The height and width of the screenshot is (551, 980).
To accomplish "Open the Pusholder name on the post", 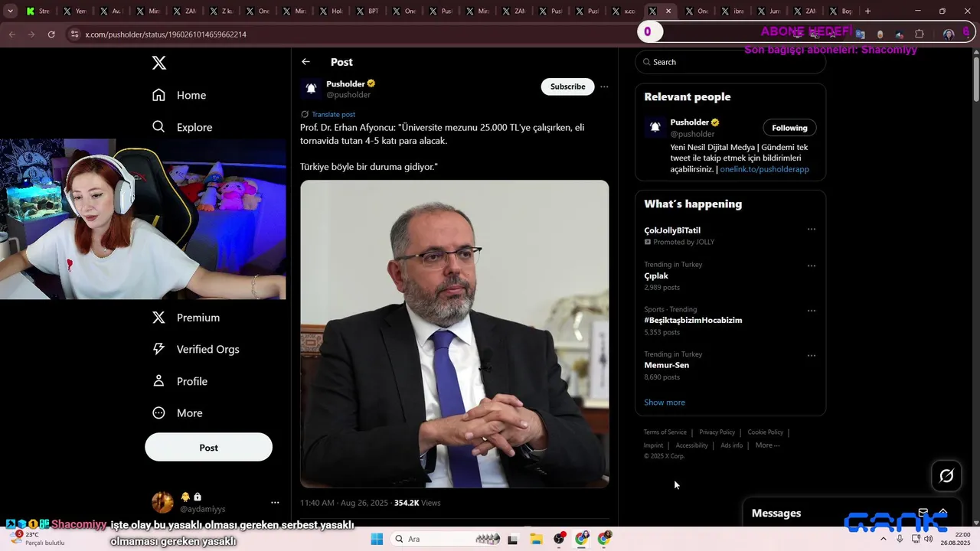I will pyautogui.click(x=346, y=83).
